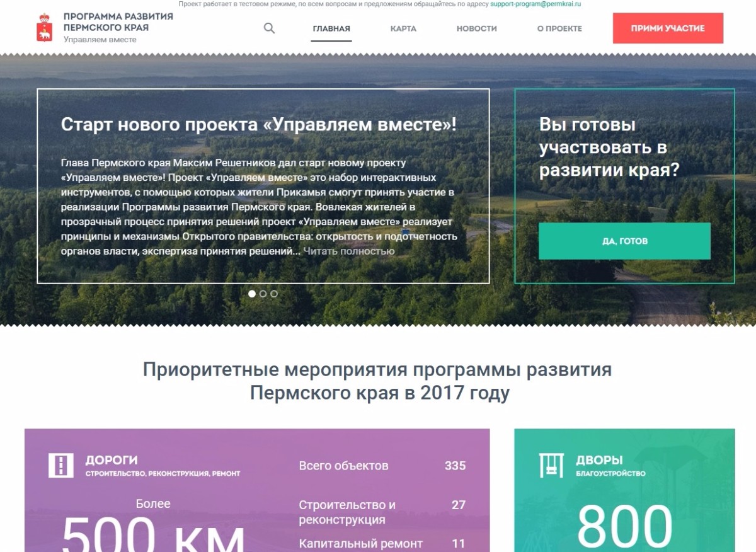Click the Дороги card heading

112,461
